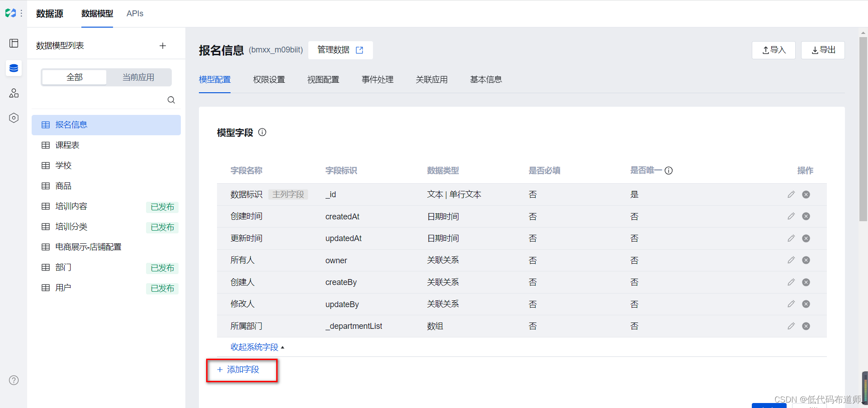
Task: Edit the 更新时间 updatedAt field
Action: (791, 238)
